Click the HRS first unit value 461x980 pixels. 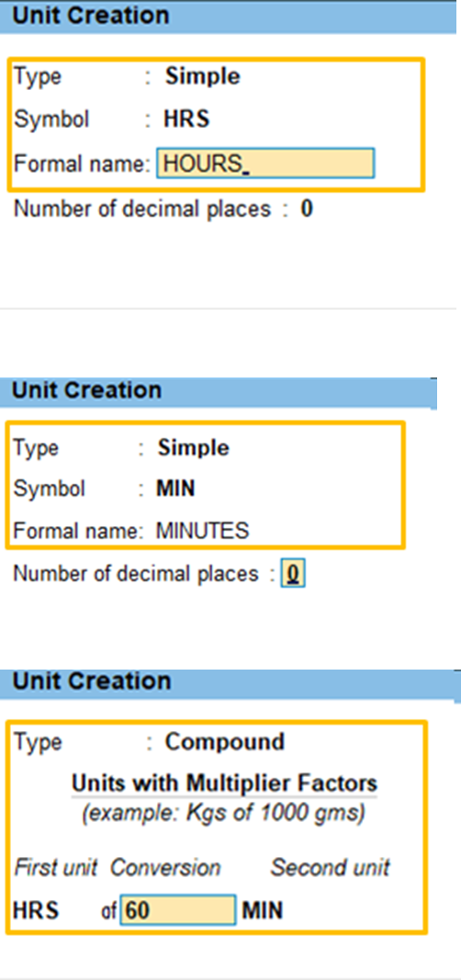(36, 911)
